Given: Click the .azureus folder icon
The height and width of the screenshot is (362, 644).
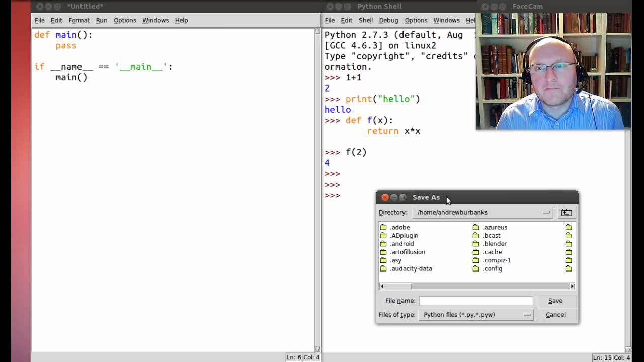Looking at the screenshot, I should point(476,227).
